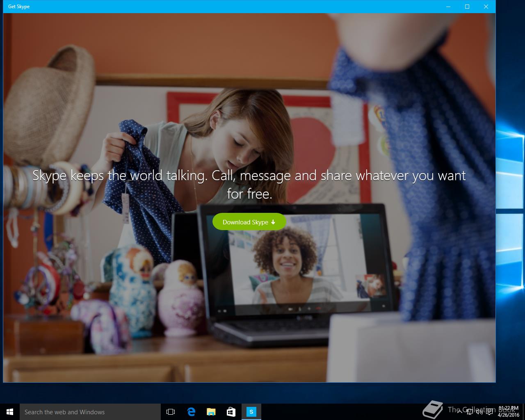Click the Get Skype window title
525x420 pixels.
(x=19, y=7)
